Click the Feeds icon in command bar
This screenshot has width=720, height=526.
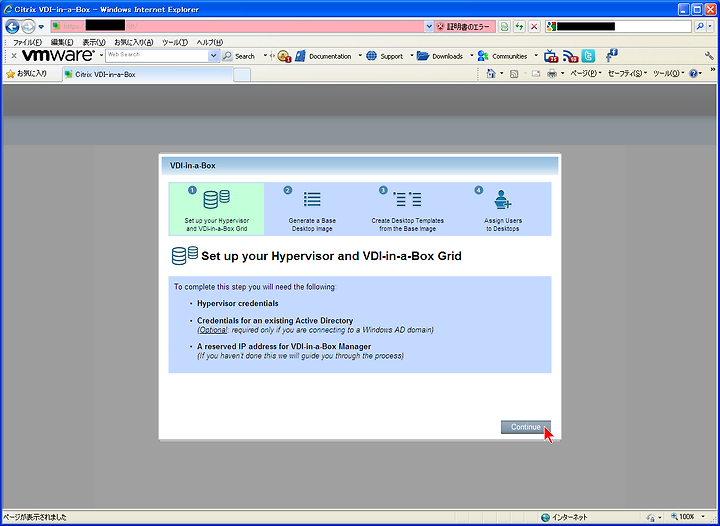tap(514, 73)
